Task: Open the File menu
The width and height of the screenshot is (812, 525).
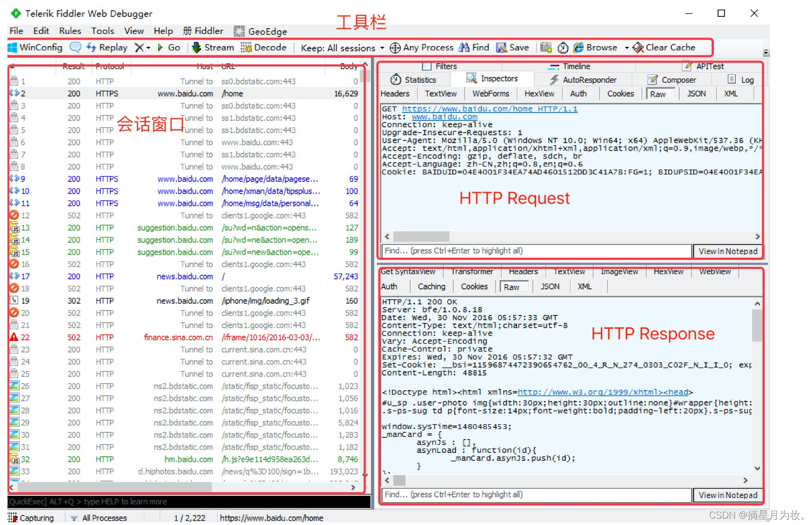Action: tap(16, 31)
